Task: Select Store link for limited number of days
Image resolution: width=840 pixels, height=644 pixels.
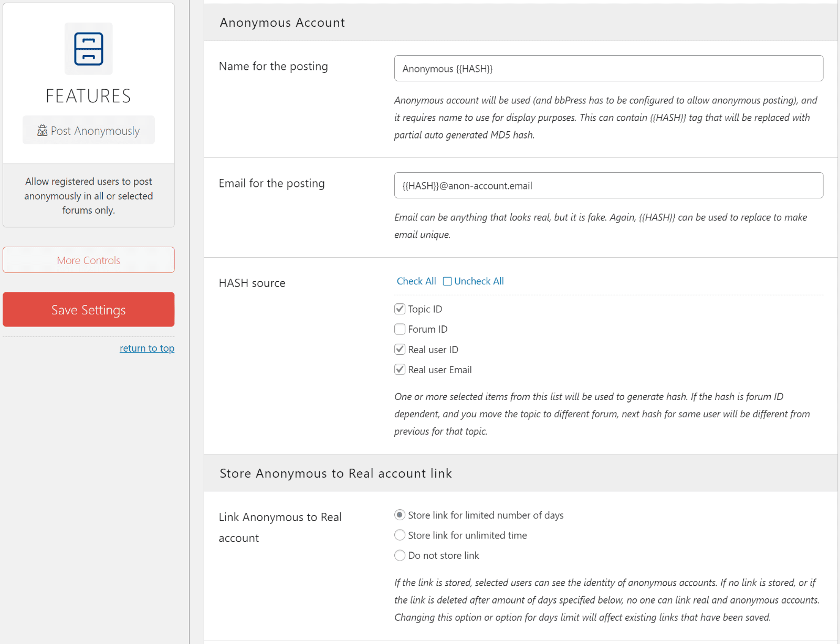Action: 400,515
